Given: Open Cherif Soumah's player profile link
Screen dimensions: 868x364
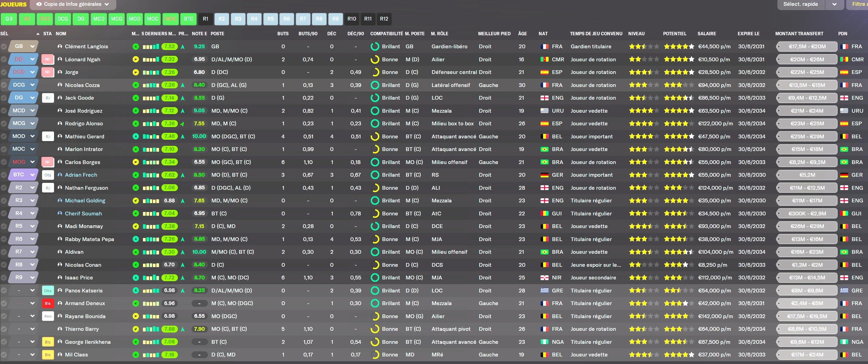Looking at the screenshot, I should 83,214.
